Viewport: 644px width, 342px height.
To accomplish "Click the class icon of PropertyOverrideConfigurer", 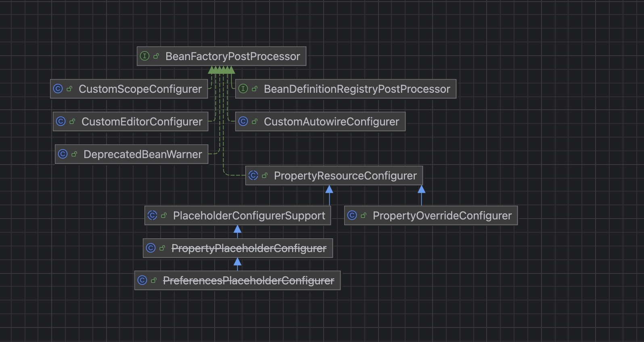I will pos(352,215).
